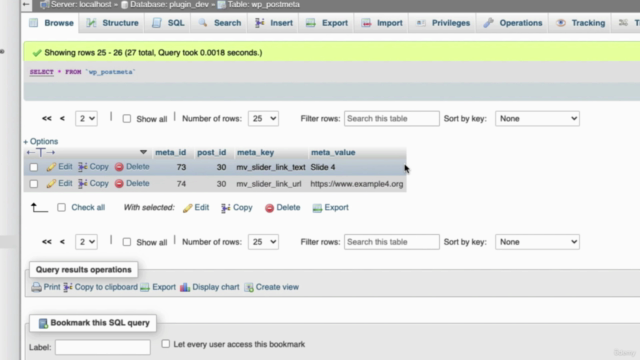Click the Structure tab icon
640x360 pixels.
tap(91, 23)
